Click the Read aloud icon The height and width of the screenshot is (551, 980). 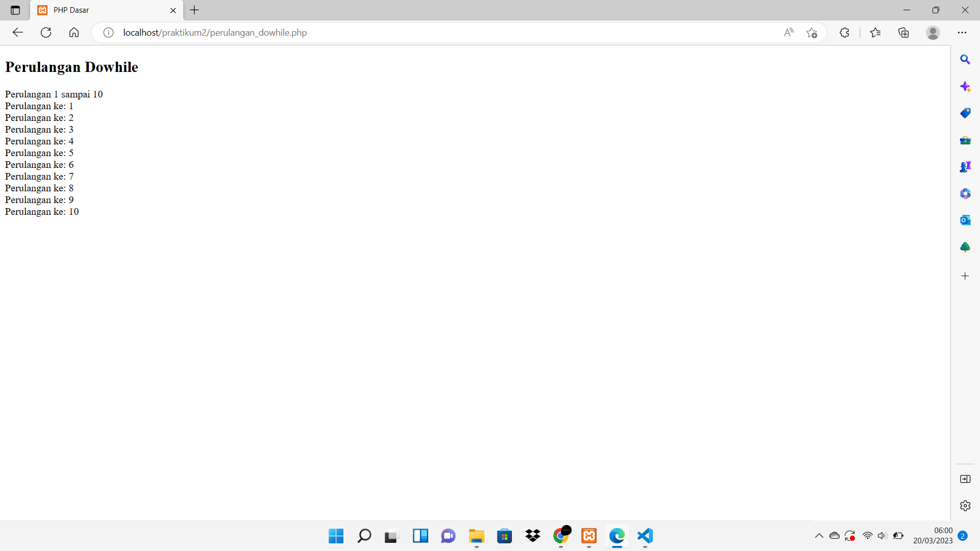click(789, 33)
